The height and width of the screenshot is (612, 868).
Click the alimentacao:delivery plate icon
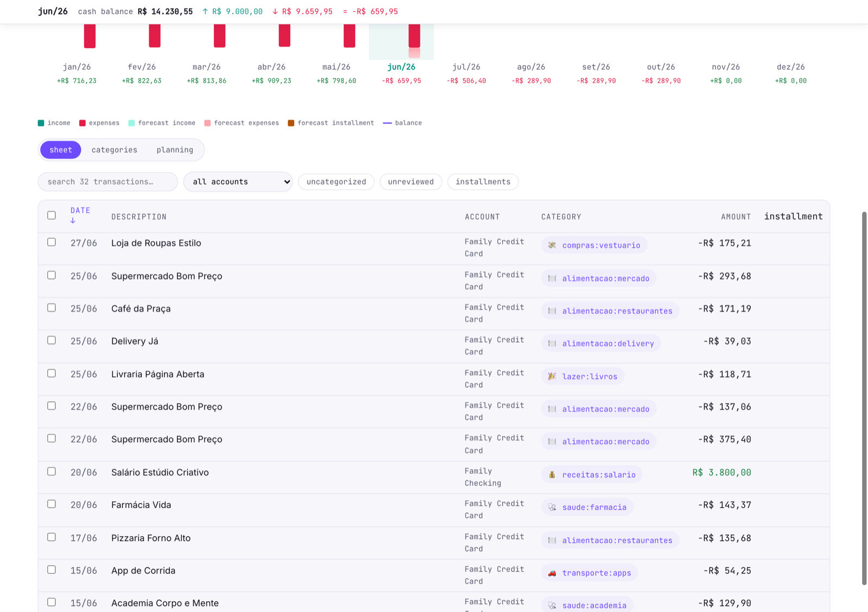point(552,344)
